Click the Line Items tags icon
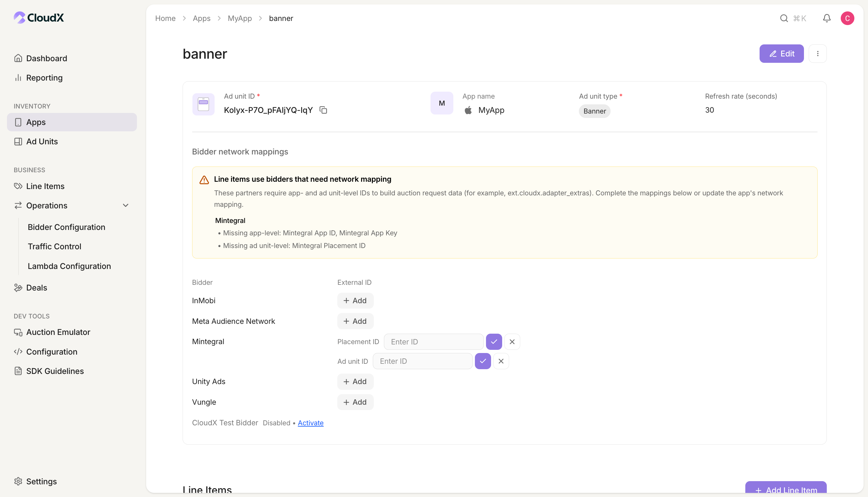Image resolution: width=868 pixels, height=497 pixels. 18,186
